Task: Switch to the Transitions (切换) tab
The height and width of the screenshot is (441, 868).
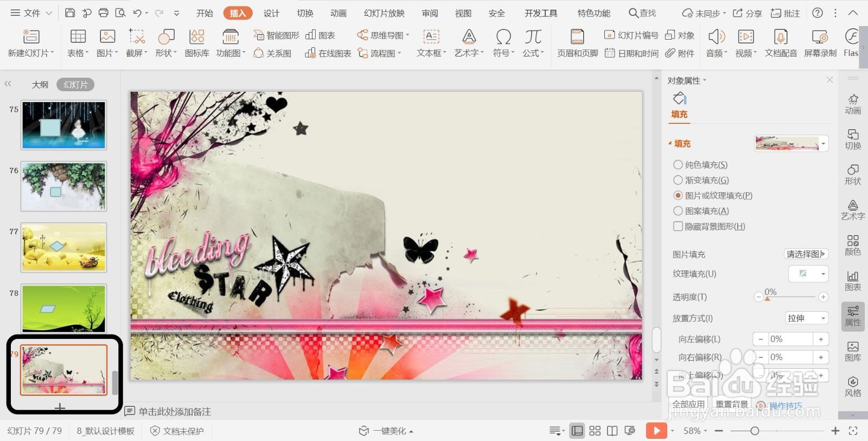Action: 305,13
